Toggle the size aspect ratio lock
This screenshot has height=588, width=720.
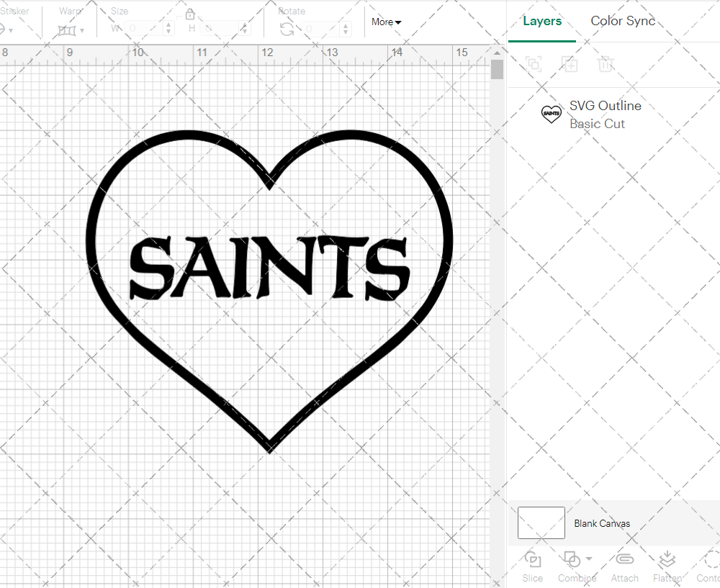click(189, 14)
